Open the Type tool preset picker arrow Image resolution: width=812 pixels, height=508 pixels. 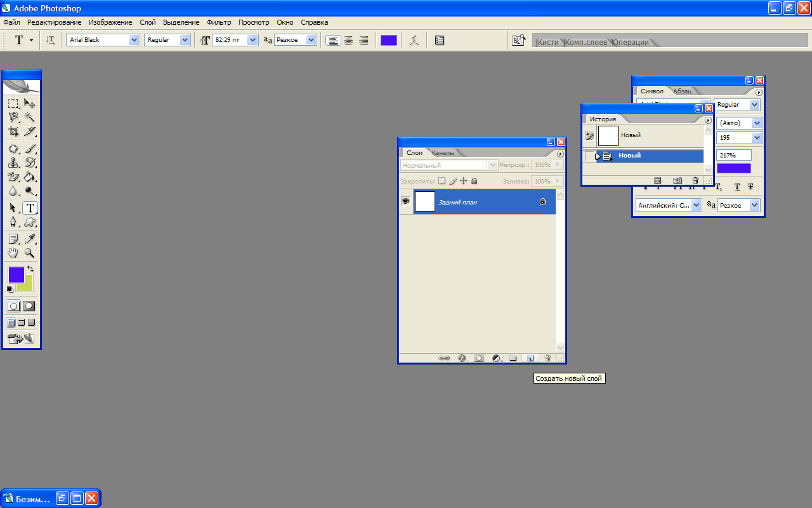pos(31,40)
